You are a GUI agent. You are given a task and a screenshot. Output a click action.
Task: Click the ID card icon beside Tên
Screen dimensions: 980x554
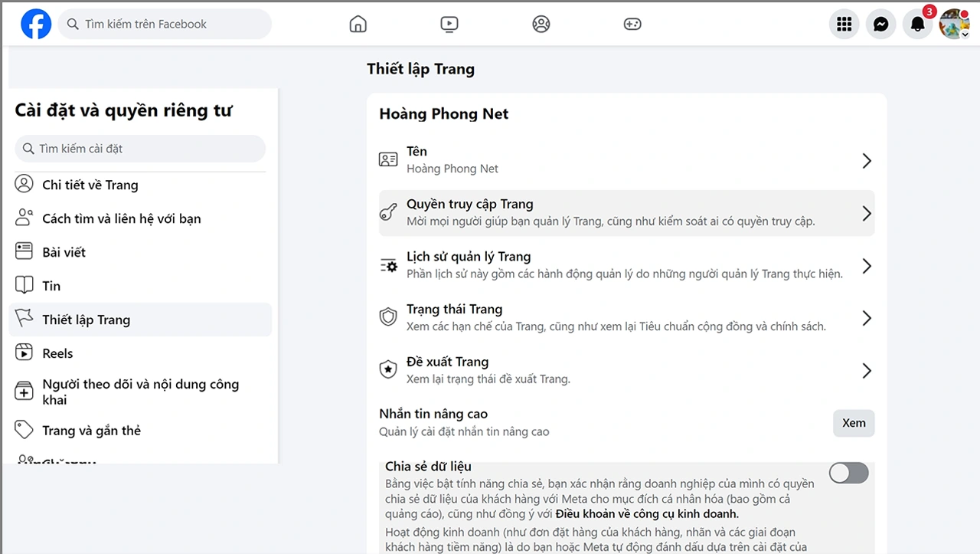388,159
